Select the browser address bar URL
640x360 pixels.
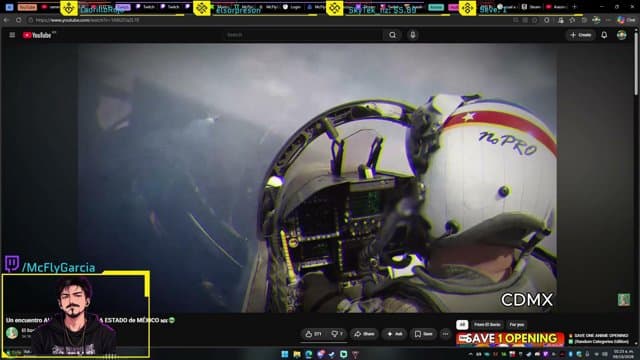pos(87,20)
